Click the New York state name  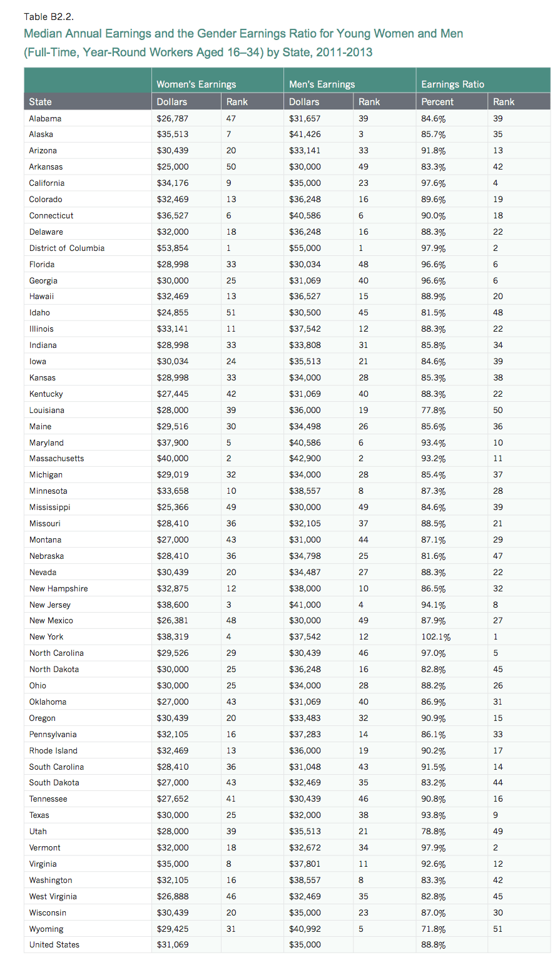(46, 636)
